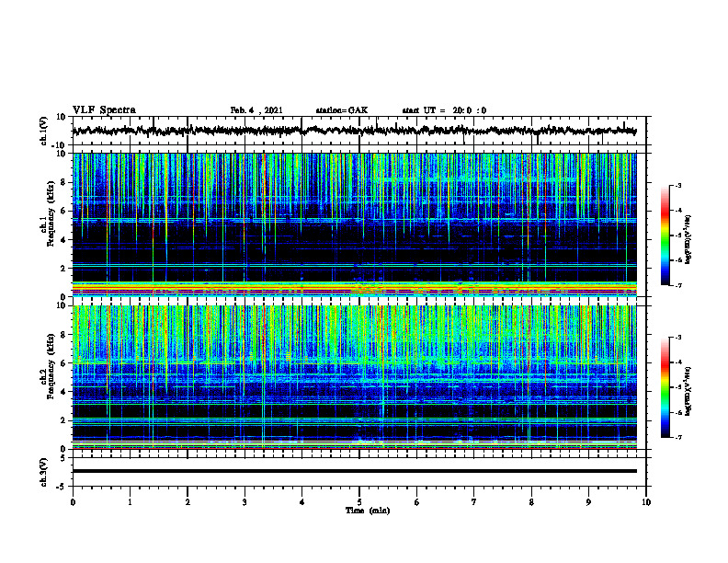Viewport: 728px width, 563px height.
Task: Click the color scale bar beside ch.2 spectrogram
Action: coord(665,387)
